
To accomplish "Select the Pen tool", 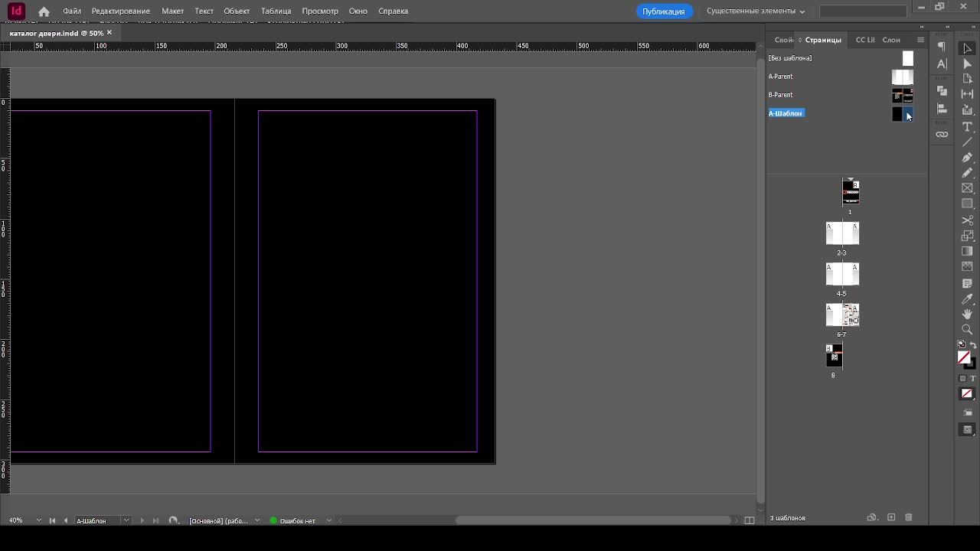I will [x=967, y=158].
